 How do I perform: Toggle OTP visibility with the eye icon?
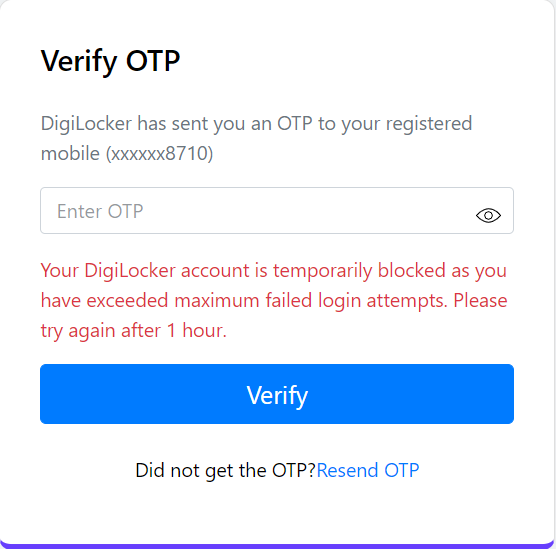point(488,215)
